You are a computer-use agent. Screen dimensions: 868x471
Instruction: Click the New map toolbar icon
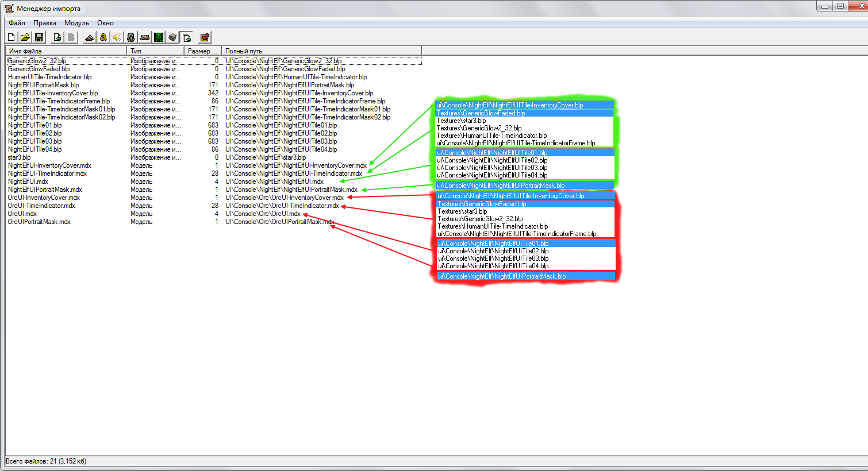point(11,37)
